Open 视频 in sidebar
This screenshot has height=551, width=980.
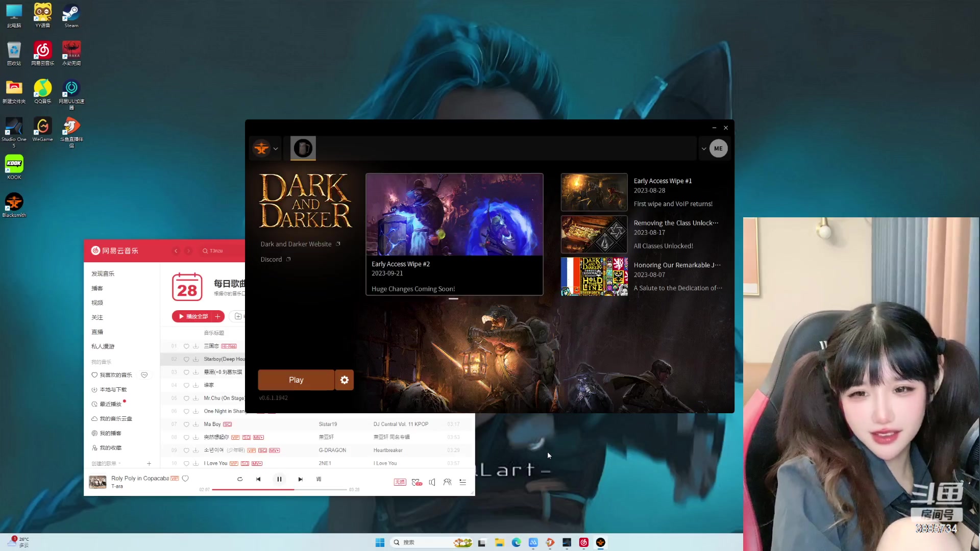(97, 303)
